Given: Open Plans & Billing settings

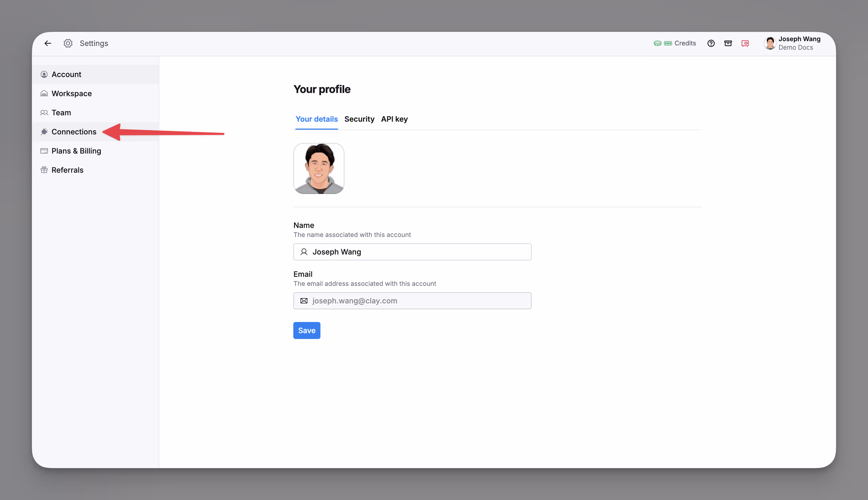Looking at the screenshot, I should (x=95, y=151).
